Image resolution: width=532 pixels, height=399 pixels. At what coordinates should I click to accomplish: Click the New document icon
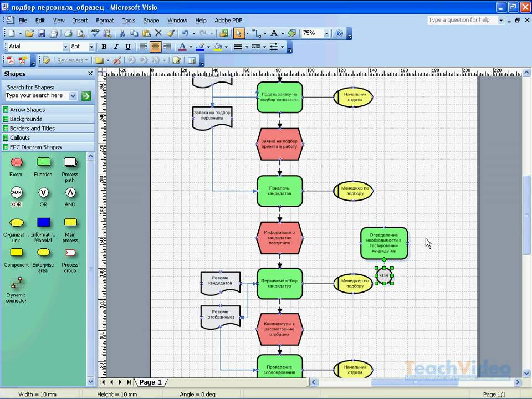[12, 33]
